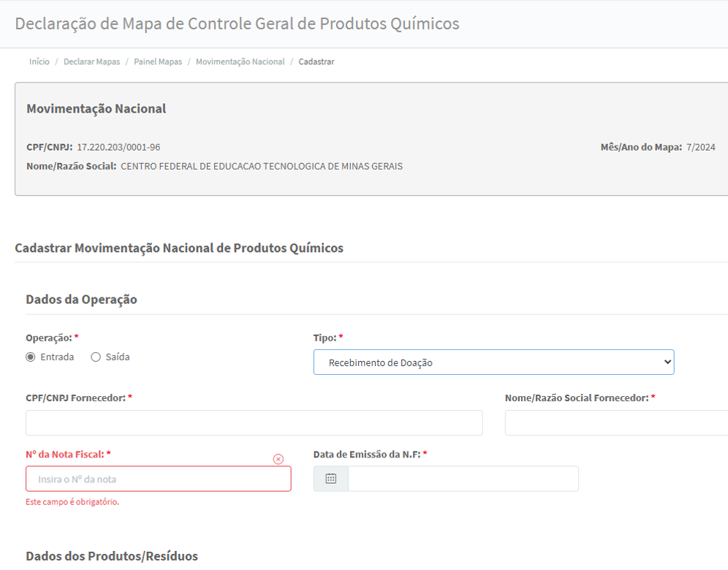Focus the Nº da Nota Fiscal input
This screenshot has width=728, height=570.
pos(159,479)
